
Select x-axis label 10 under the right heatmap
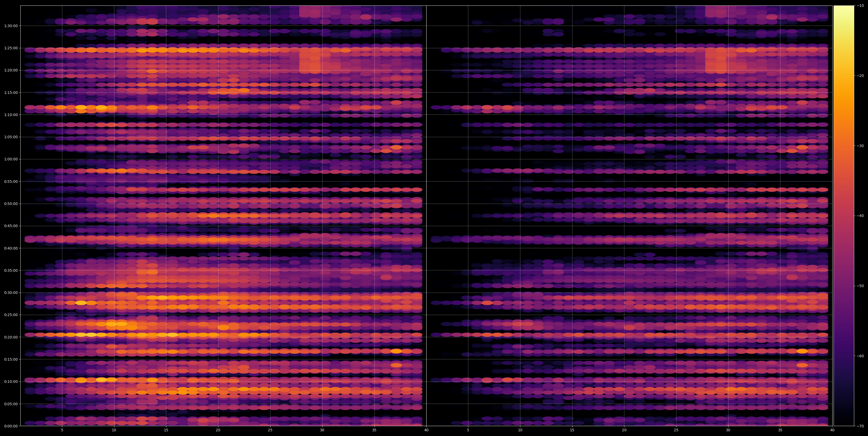click(520, 430)
